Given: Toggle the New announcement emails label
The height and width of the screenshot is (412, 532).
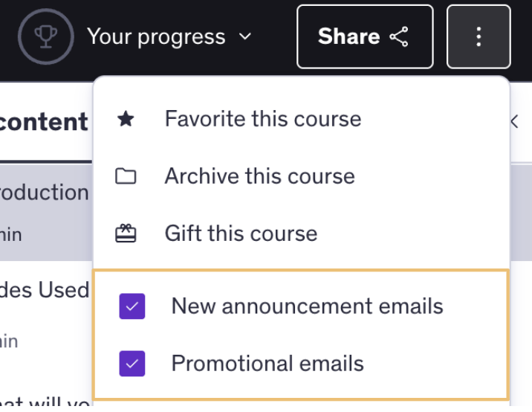Looking at the screenshot, I should pos(307,306).
